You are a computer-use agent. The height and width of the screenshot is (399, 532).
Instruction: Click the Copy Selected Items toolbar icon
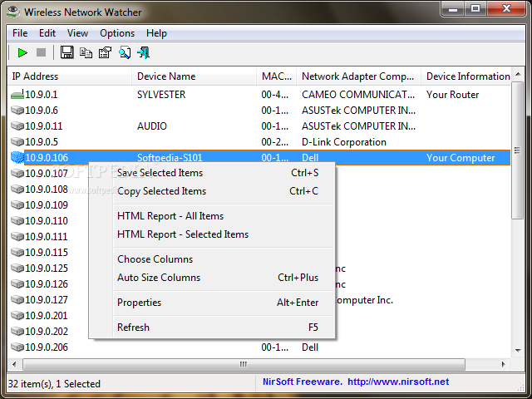click(86, 53)
